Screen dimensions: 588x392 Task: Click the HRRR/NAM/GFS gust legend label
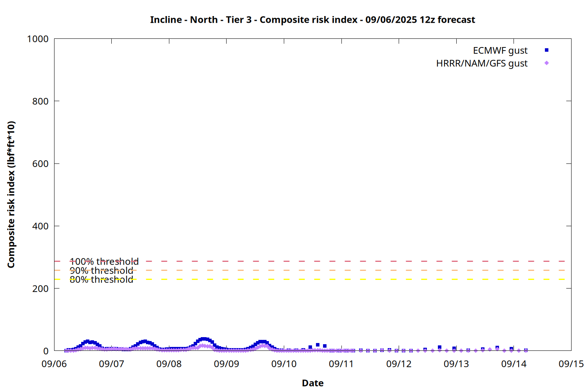[482, 63]
